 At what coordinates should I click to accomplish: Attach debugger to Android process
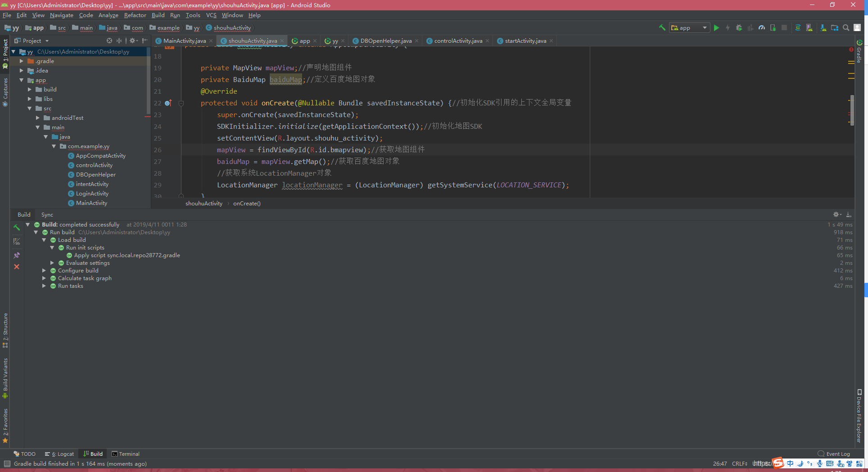click(773, 27)
